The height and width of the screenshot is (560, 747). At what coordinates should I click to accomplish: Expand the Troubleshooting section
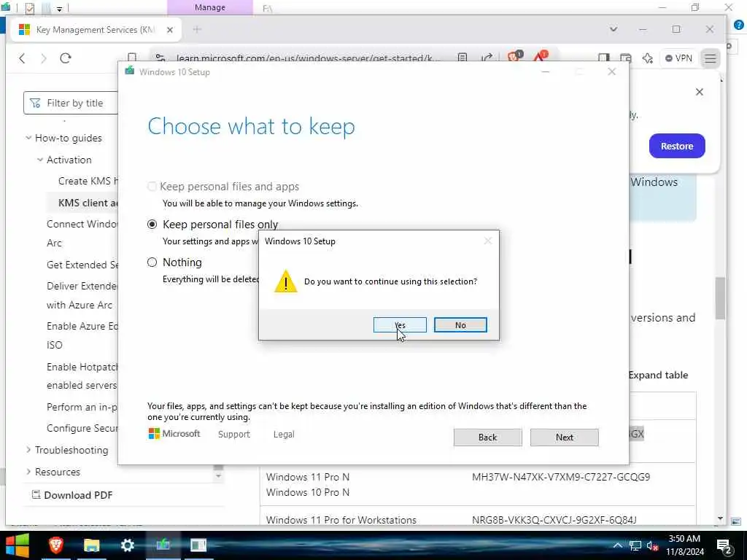[x=28, y=450]
